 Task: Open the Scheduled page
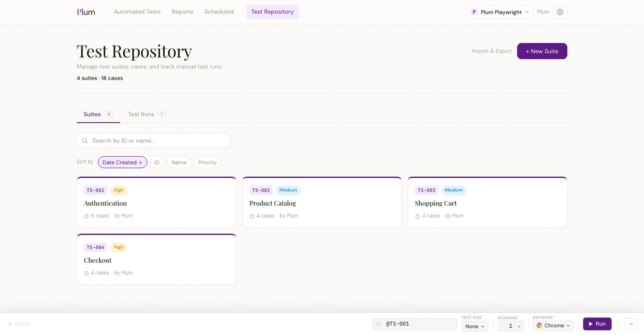[219, 12]
